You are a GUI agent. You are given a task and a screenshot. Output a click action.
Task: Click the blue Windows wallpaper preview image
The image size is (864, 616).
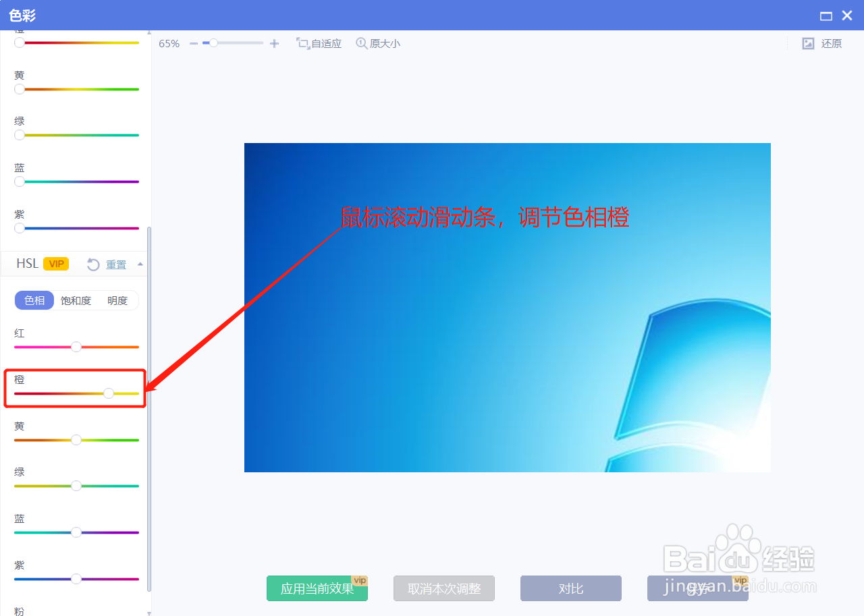508,308
